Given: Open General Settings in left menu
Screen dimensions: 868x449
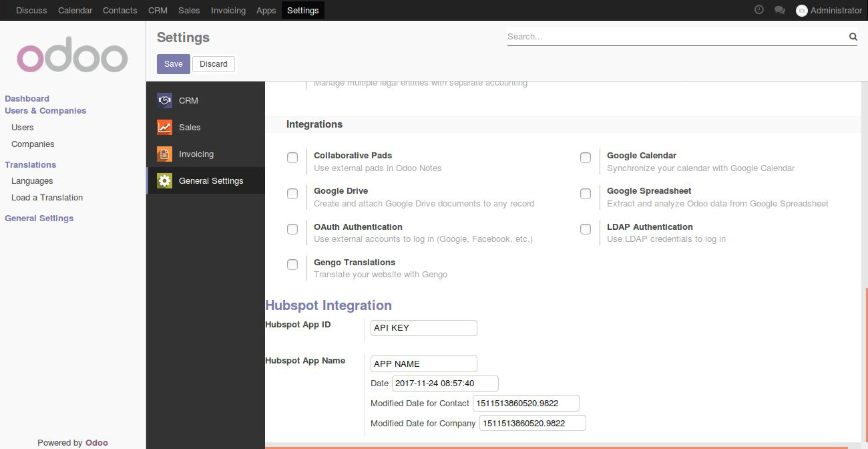Looking at the screenshot, I should (39, 218).
